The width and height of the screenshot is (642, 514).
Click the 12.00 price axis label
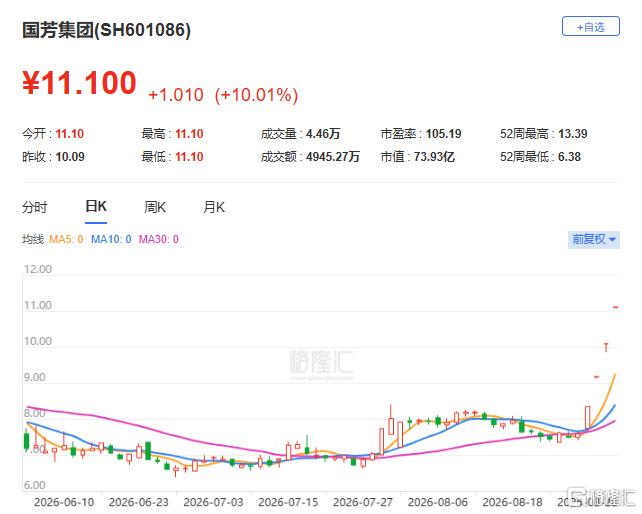click(x=38, y=269)
